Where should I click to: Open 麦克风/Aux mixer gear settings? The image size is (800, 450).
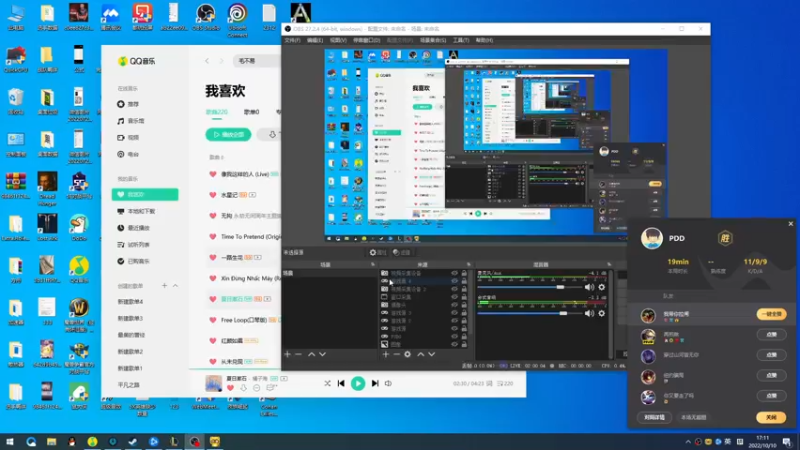point(602,287)
